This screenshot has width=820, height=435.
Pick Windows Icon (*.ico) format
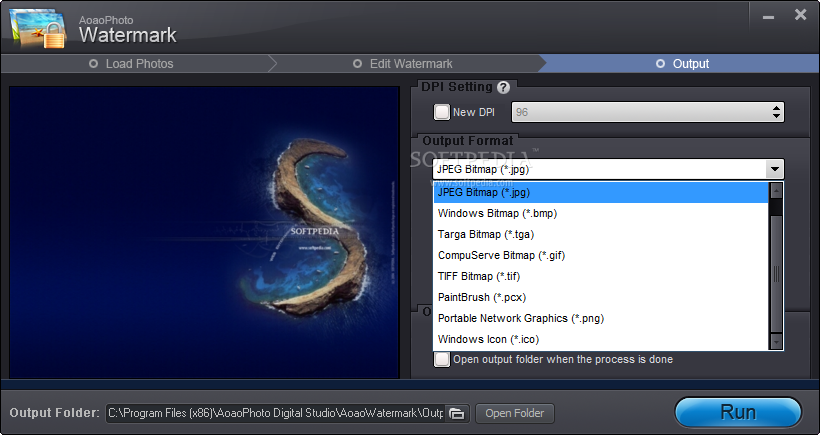coord(601,339)
